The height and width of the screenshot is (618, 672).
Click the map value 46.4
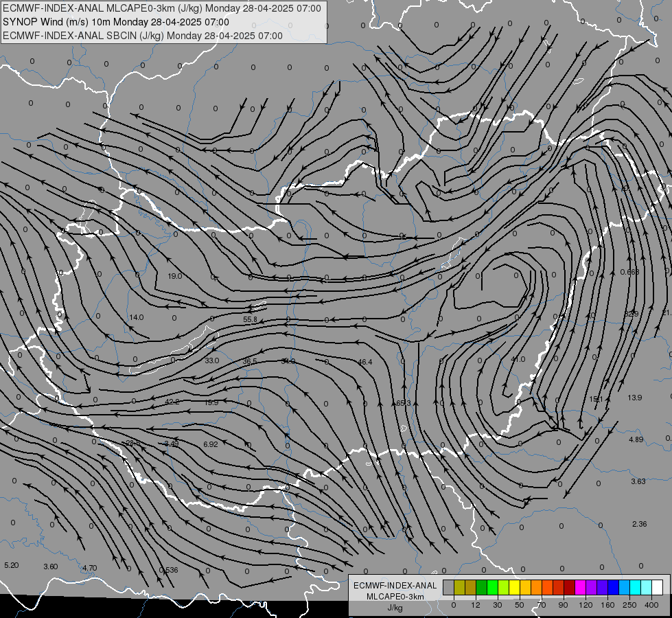pyautogui.click(x=364, y=362)
